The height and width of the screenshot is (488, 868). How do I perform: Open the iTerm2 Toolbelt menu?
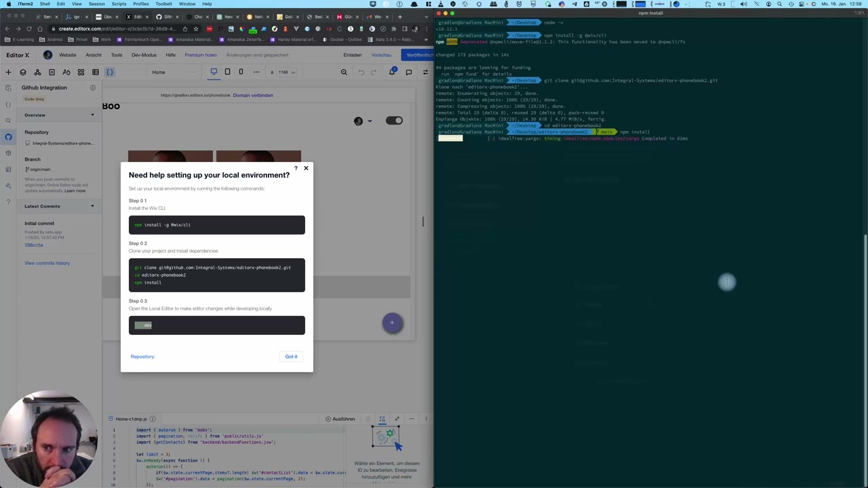(x=163, y=4)
